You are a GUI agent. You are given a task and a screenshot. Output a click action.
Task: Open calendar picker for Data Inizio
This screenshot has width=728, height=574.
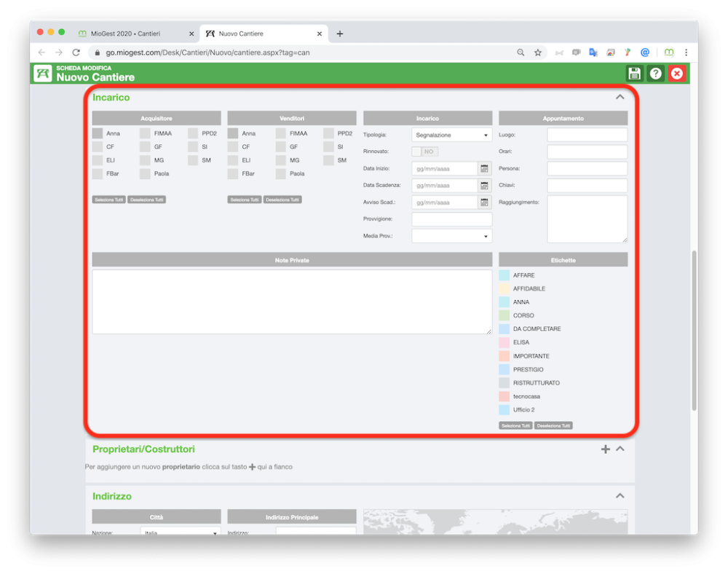tap(484, 168)
